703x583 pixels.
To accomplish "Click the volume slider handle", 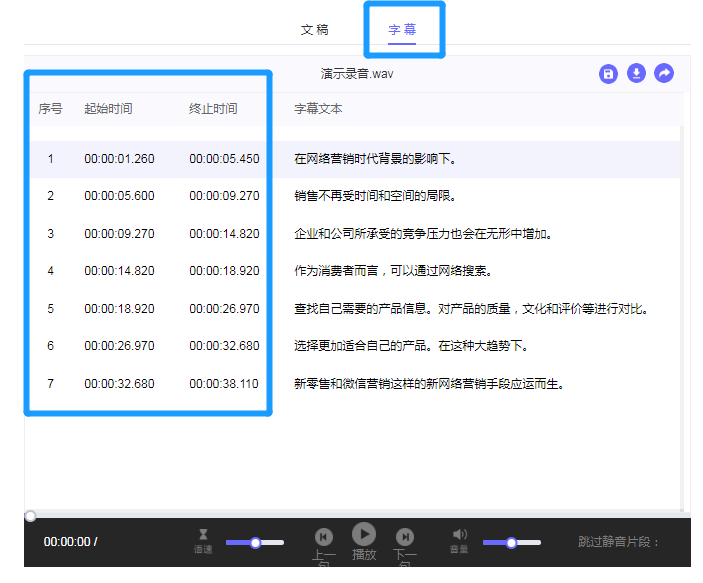I will point(511,542).
